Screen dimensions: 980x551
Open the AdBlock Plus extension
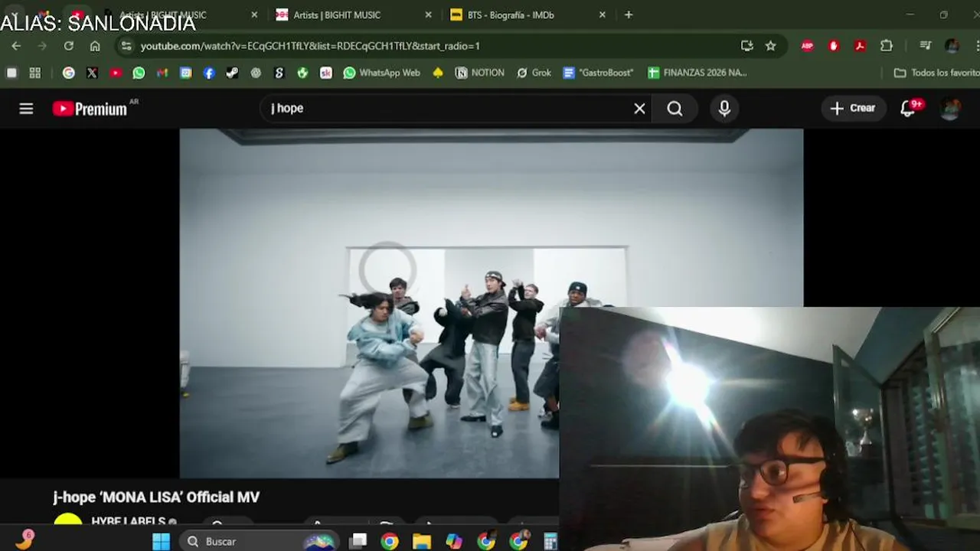(807, 46)
